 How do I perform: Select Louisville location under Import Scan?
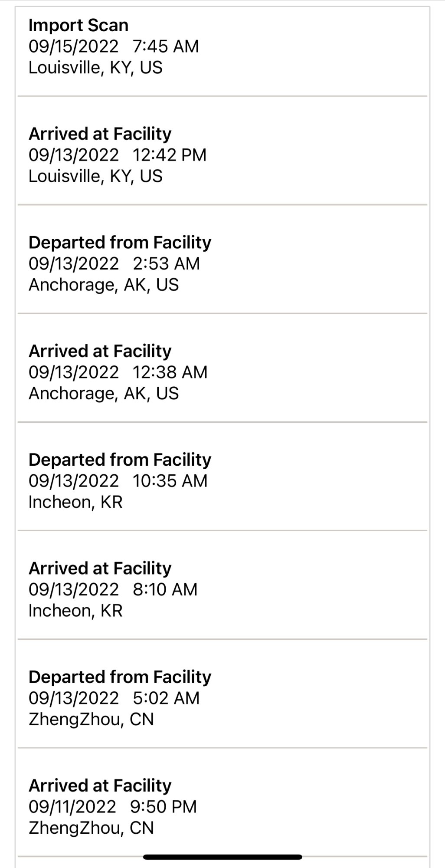pos(95,68)
